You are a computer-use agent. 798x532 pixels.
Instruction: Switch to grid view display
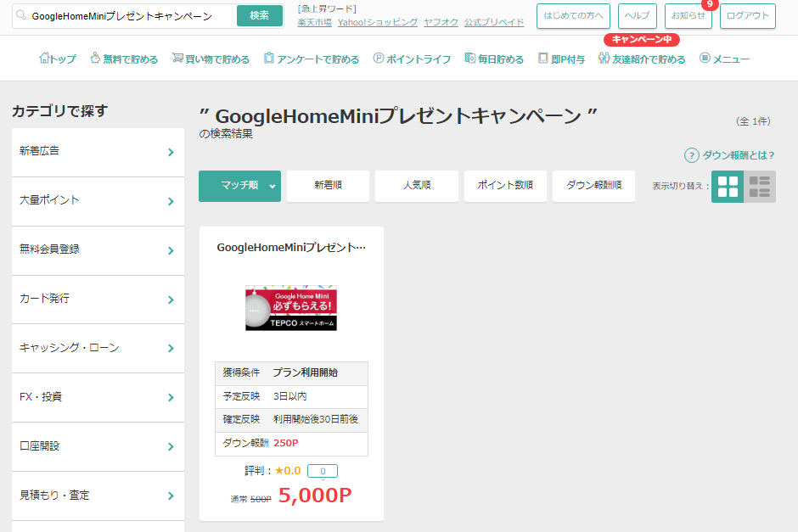point(728,187)
